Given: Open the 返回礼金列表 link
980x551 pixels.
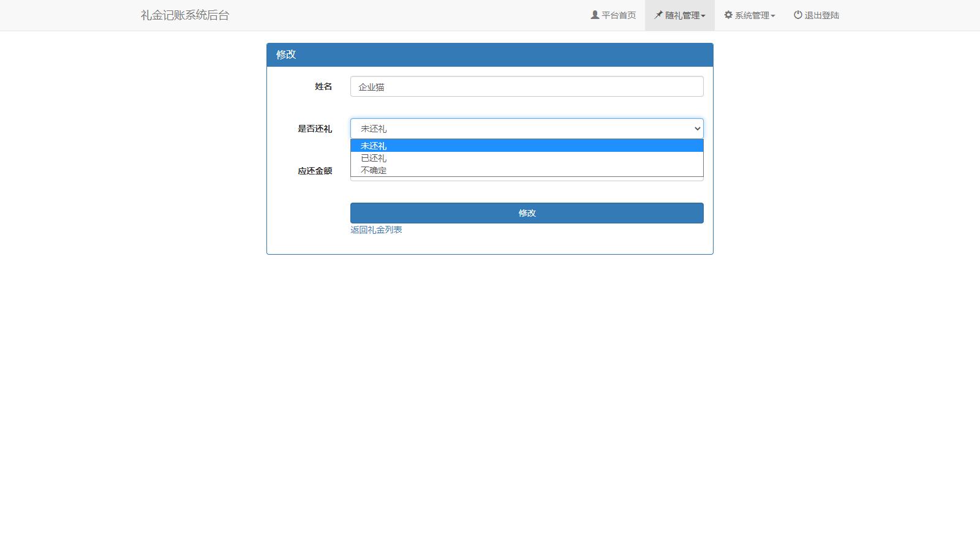Looking at the screenshot, I should (376, 230).
